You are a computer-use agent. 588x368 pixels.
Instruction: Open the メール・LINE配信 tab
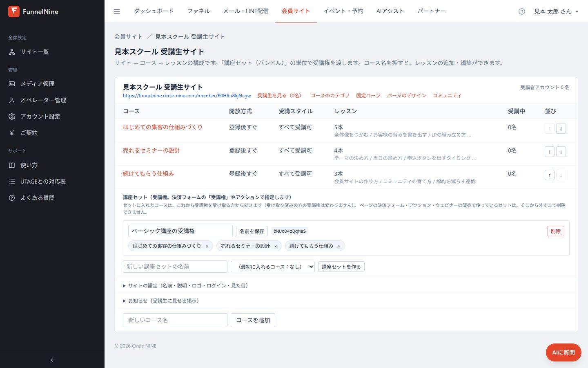pos(246,11)
